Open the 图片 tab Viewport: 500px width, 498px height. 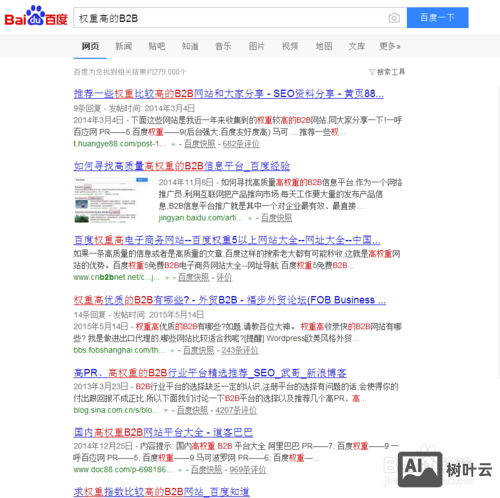coord(257,46)
